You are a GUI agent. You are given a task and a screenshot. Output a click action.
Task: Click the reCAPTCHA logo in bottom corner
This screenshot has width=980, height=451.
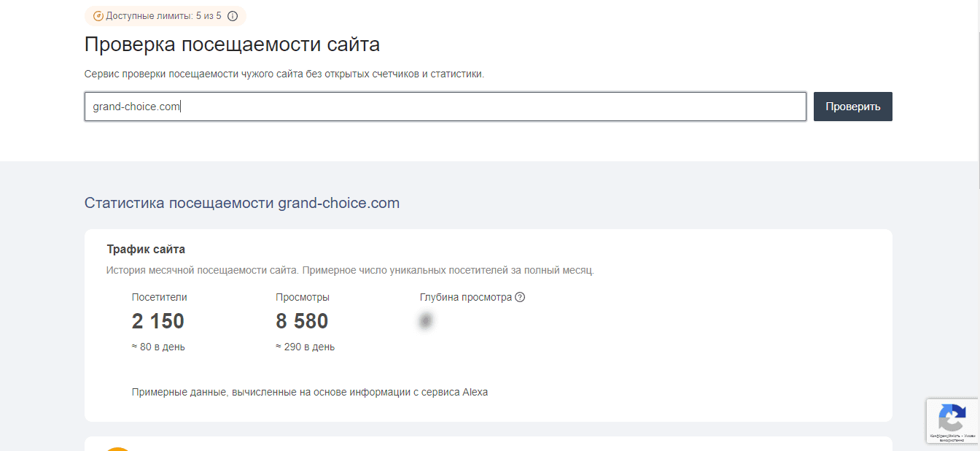[x=952, y=416]
